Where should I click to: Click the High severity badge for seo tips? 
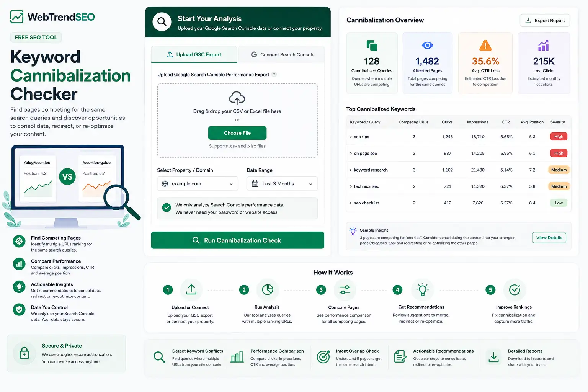click(559, 137)
